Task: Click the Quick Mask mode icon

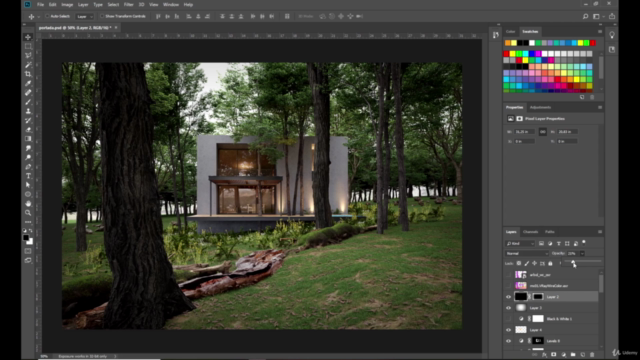Action: click(28, 251)
